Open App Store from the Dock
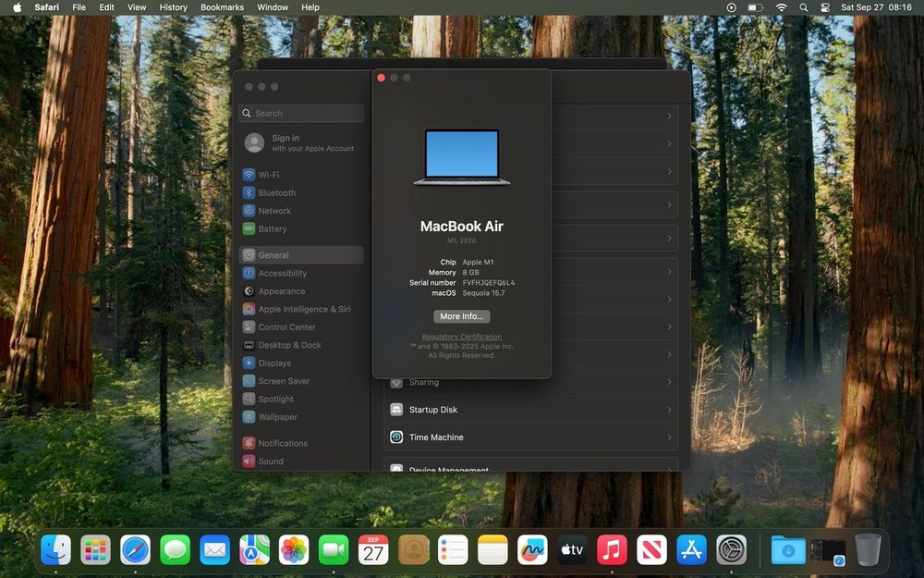Screen dimensions: 924x578 click(x=691, y=550)
